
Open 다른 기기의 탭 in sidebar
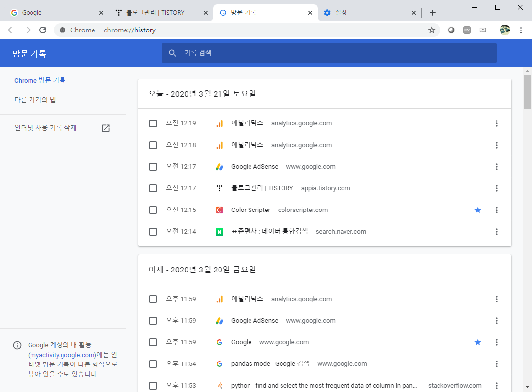pyautogui.click(x=35, y=100)
